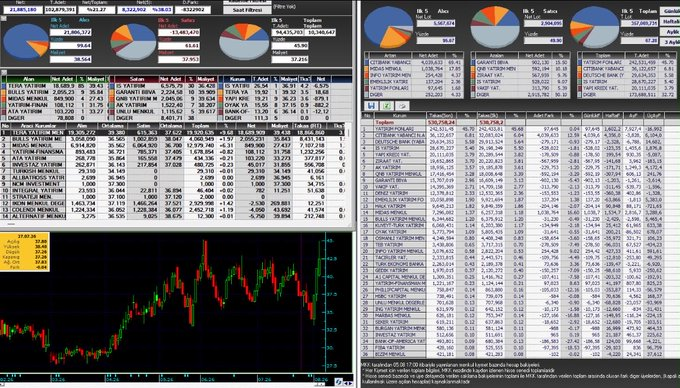The width and height of the screenshot is (680, 388).
Task: Click the Net/Toplam field %21.27
Action: (97, 9)
